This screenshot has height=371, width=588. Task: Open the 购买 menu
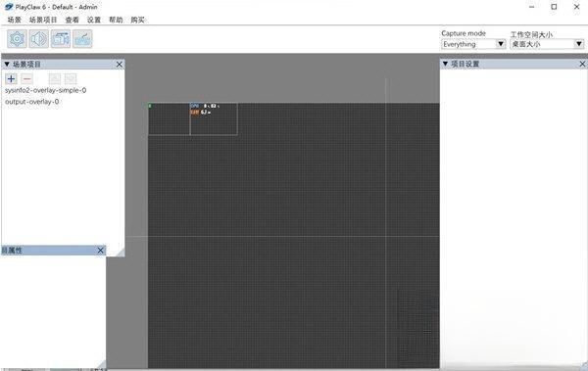point(137,20)
